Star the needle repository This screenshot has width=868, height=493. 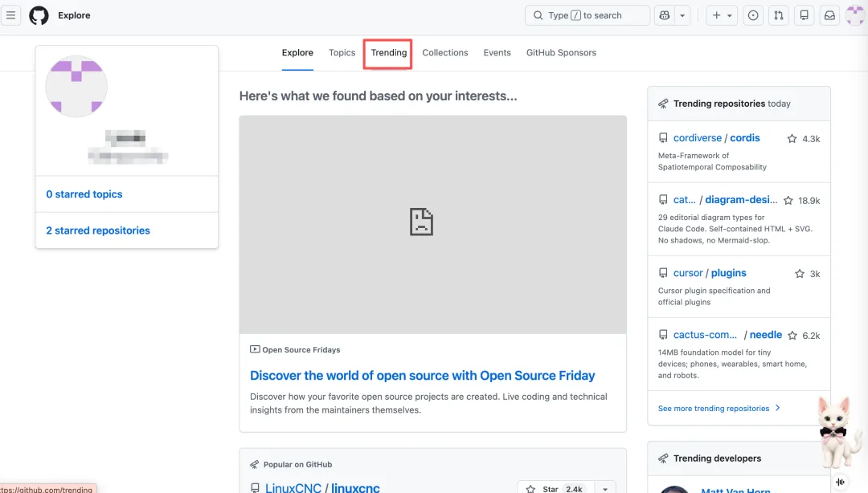coord(792,336)
